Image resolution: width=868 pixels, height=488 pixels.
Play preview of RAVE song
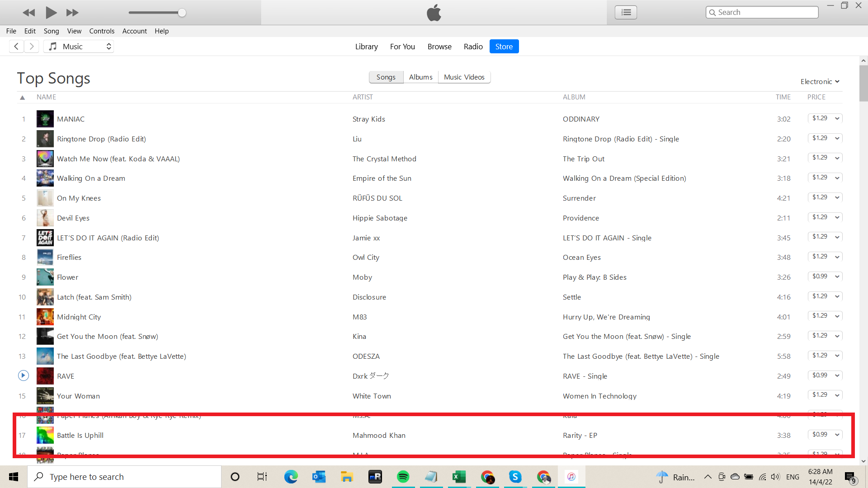tap(24, 375)
